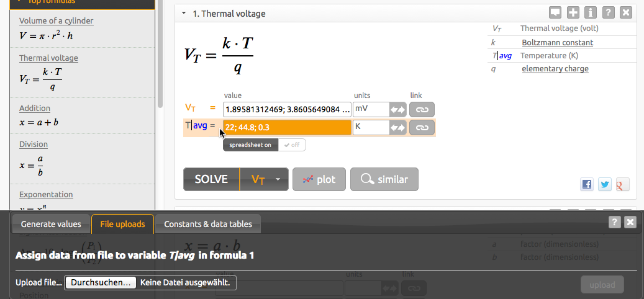The image size is (644, 299).
Task: Close the Thermal voltage formula panel
Action: point(625,12)
